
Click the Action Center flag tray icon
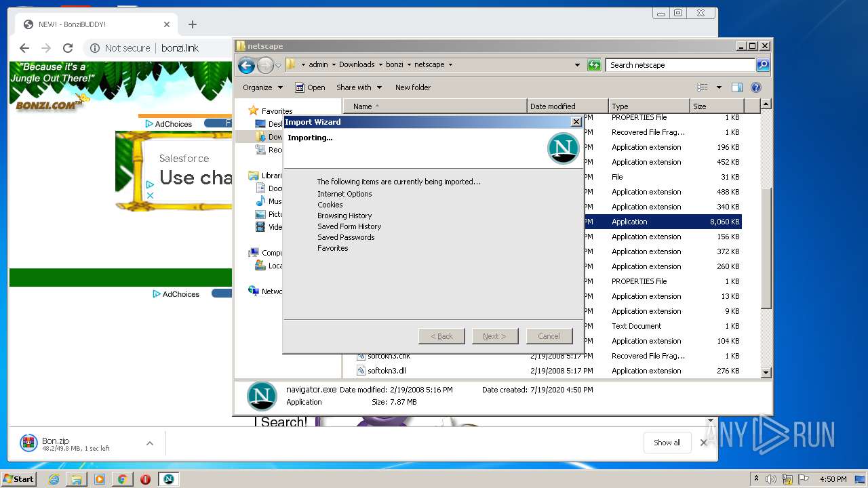tap(802, 479)
